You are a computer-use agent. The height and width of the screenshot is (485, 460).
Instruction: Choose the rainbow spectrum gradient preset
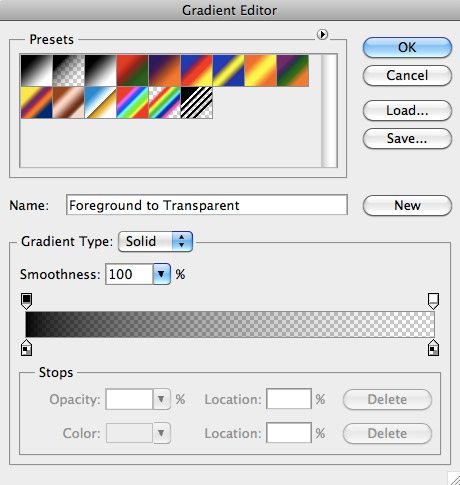click(132, 103)
